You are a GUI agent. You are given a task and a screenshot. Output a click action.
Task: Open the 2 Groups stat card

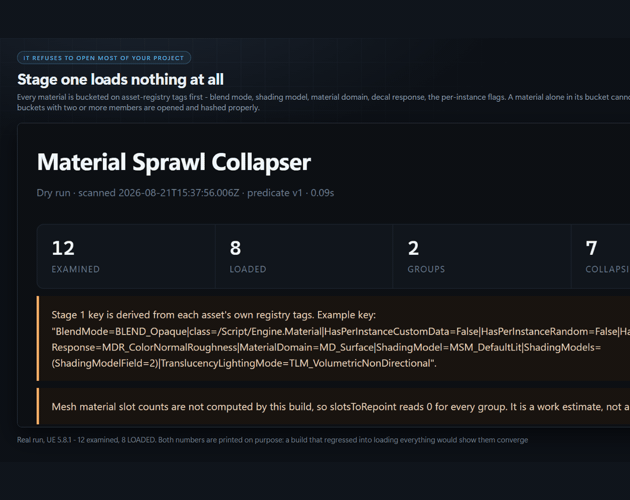[x=482, y=256]
